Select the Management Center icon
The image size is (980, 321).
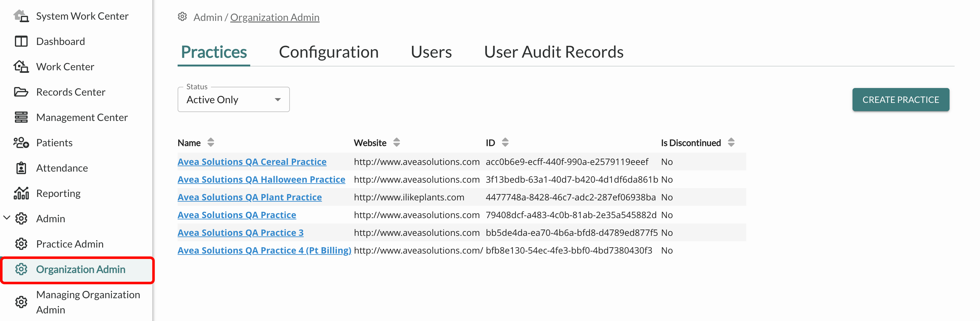[x=21, y=117]
